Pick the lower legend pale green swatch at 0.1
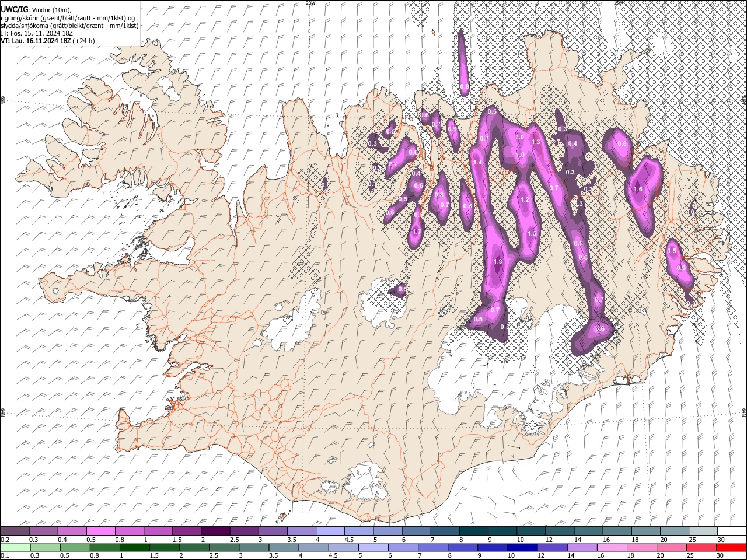 pyautogui.click(x=15, y=547)
